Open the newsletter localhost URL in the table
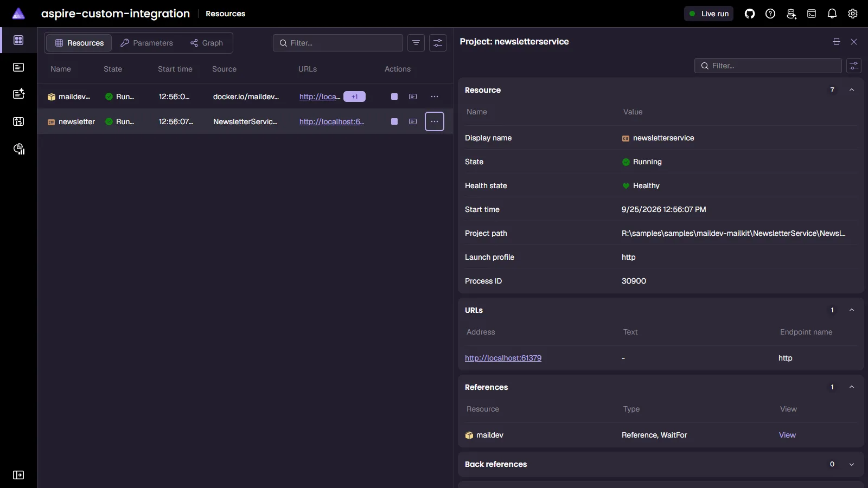868x488 pixels. [x=331, y=121]
